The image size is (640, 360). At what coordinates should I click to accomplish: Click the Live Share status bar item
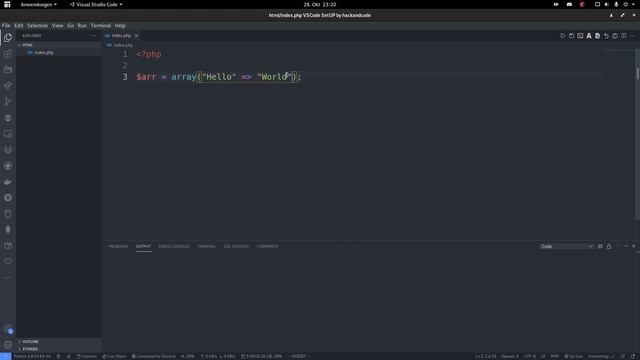click(114, 356)
